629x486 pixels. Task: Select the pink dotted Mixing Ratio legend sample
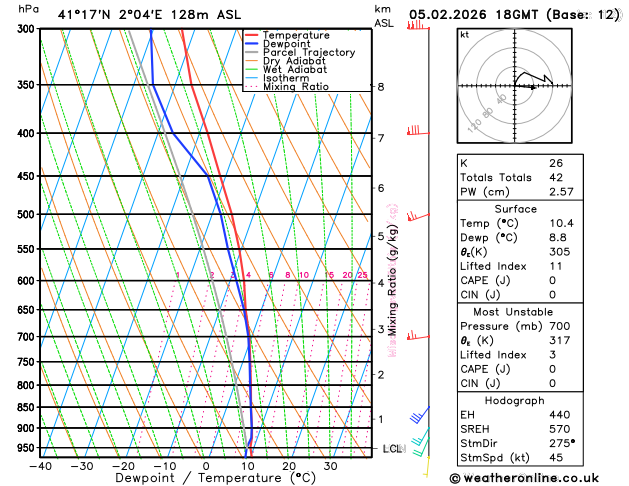tap(252, 87)
